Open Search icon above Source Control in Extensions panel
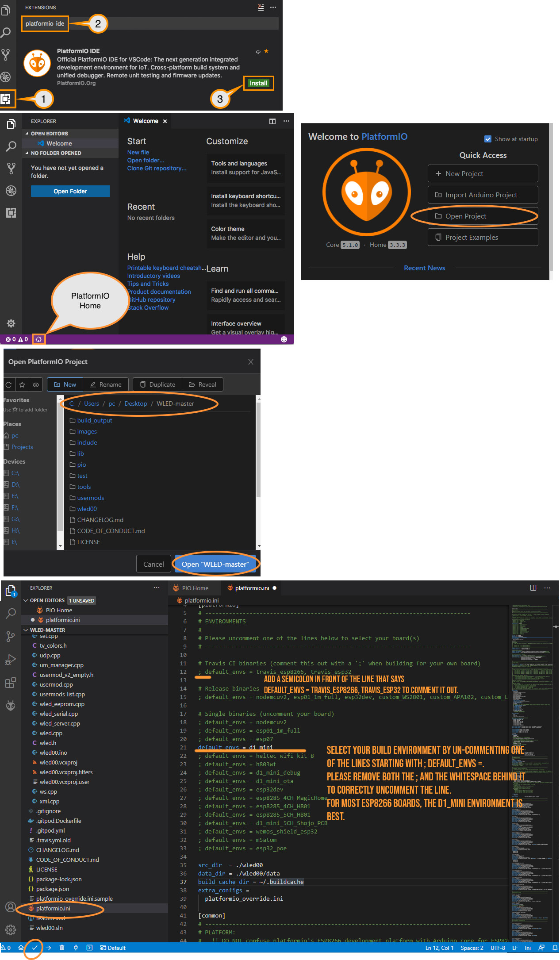Image resolution: width=560 pixels, height=960 pixels. (x=6, y=32)
